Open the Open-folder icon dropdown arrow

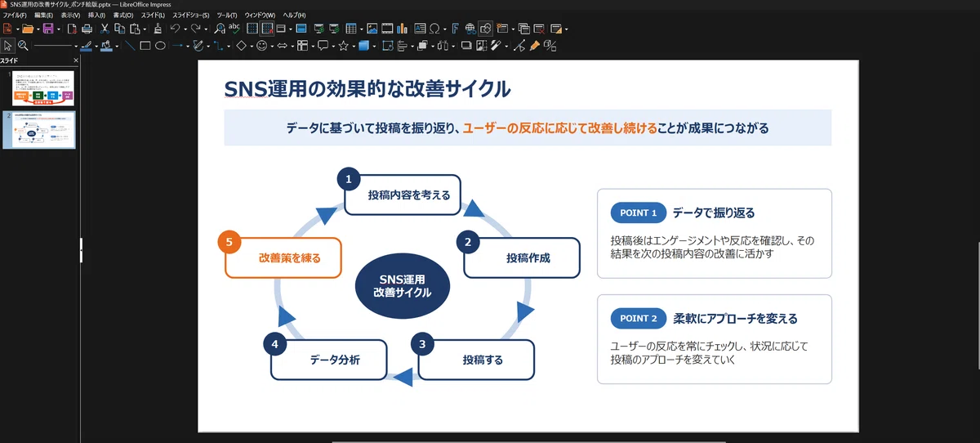pyautogui.click(x=38, y=29)
